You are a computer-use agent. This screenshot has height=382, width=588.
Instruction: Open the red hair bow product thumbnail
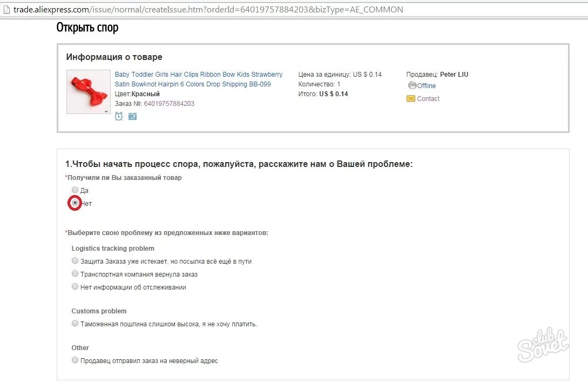coord(89,91)
